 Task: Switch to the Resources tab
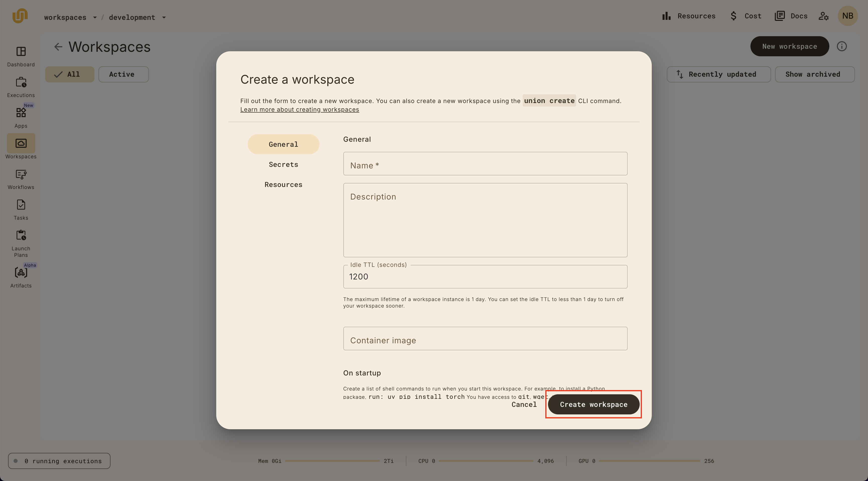pos(283,184)
